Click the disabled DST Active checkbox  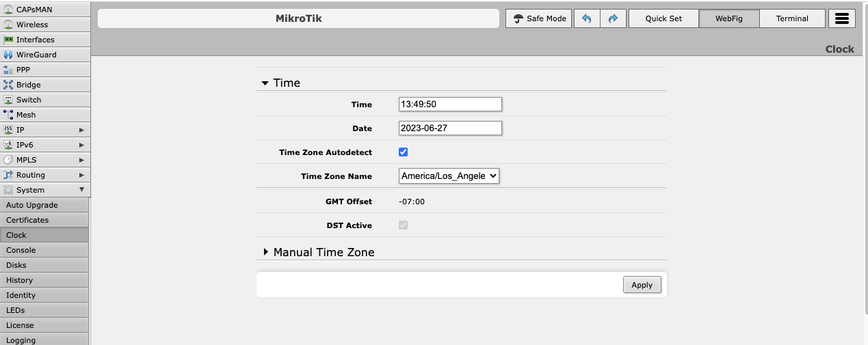(404, 225)
